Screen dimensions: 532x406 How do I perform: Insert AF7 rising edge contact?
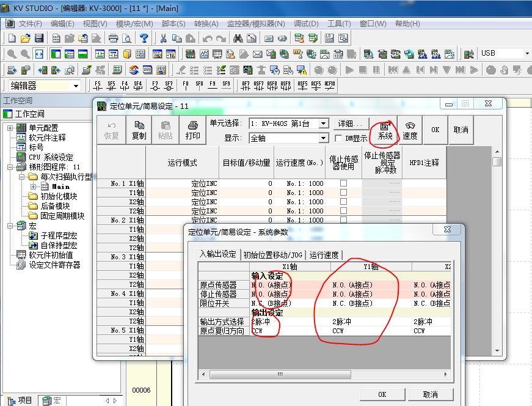[x=246, y=85]
